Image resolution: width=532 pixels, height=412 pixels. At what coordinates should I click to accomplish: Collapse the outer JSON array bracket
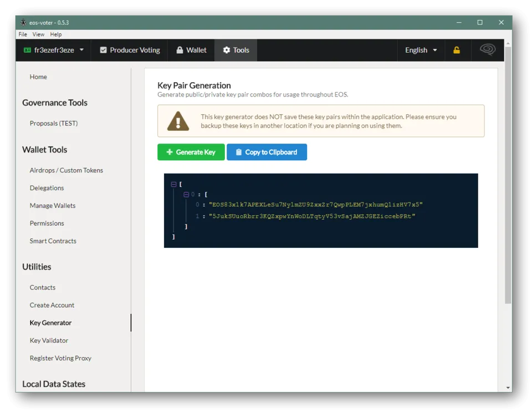pos(173,184)
